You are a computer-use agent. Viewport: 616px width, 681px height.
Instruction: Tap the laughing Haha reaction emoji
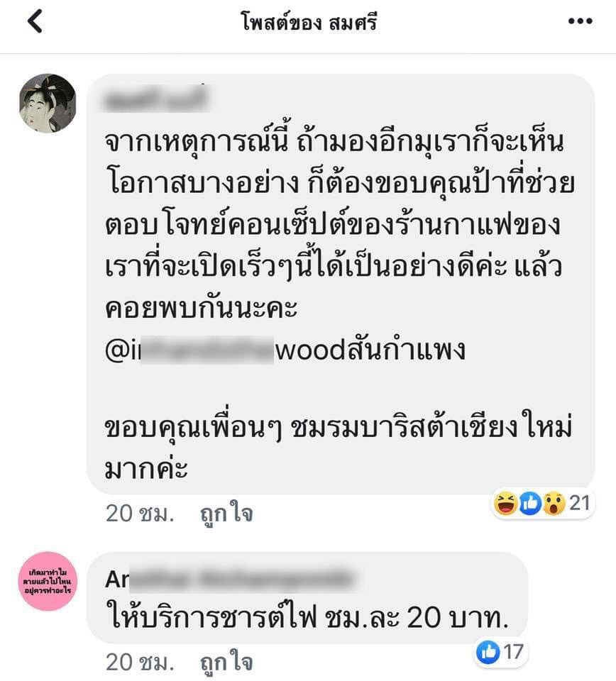pos(506,504)
